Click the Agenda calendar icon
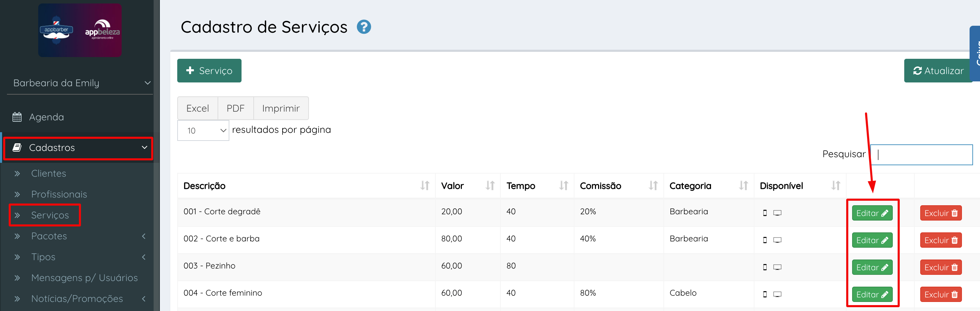980x311 pixels. click(17, 117)
